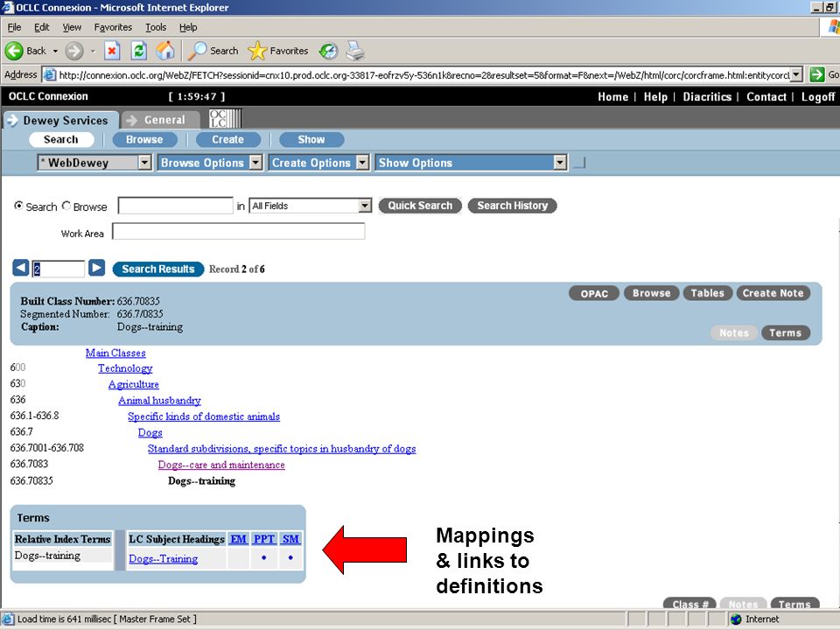Open the All Fields dropdown

coord(365,206)
